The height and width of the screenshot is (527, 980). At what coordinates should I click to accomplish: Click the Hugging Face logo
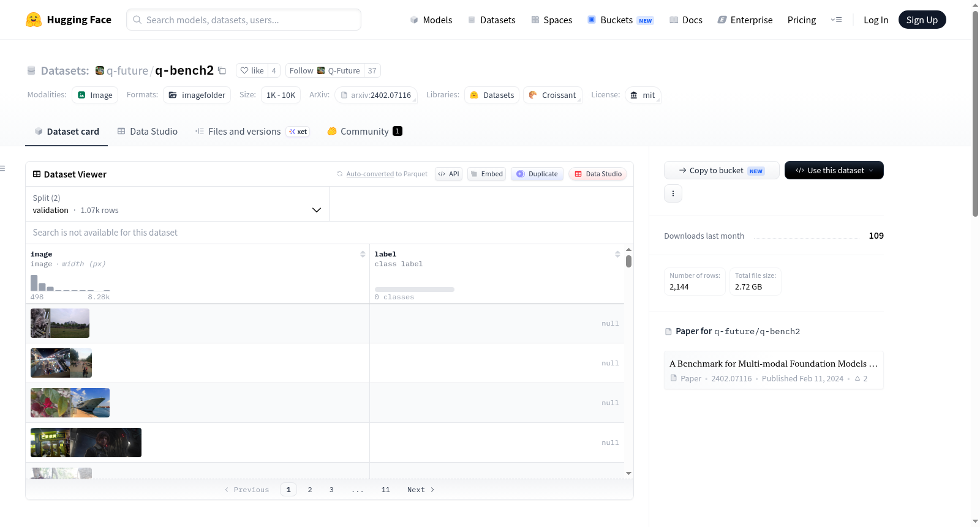[69, 20]
